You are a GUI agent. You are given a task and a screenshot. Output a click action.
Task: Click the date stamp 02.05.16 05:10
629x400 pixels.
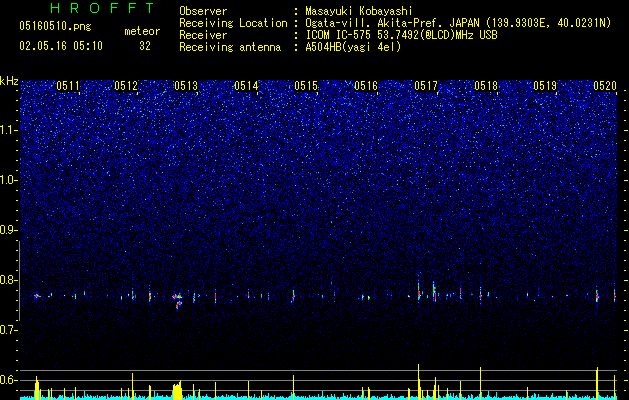coord(61,46)
